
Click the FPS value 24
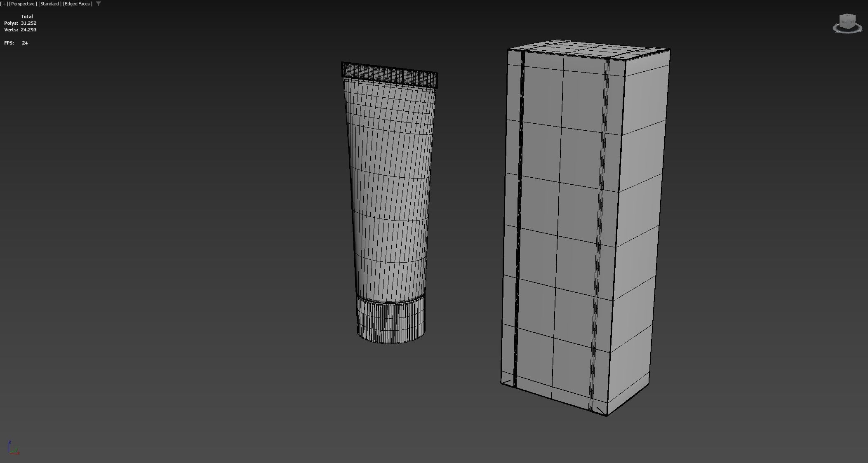25,43
